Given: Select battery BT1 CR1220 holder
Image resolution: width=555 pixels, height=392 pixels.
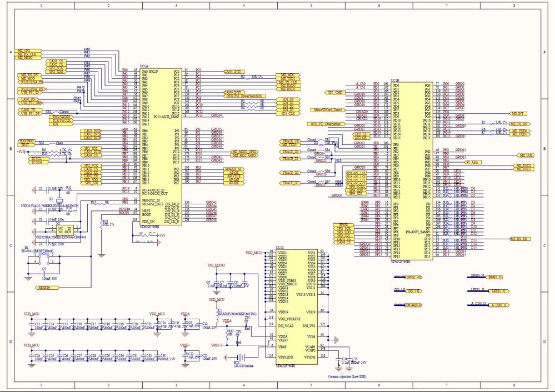Looking at the screenshot, I should point(240,358).
